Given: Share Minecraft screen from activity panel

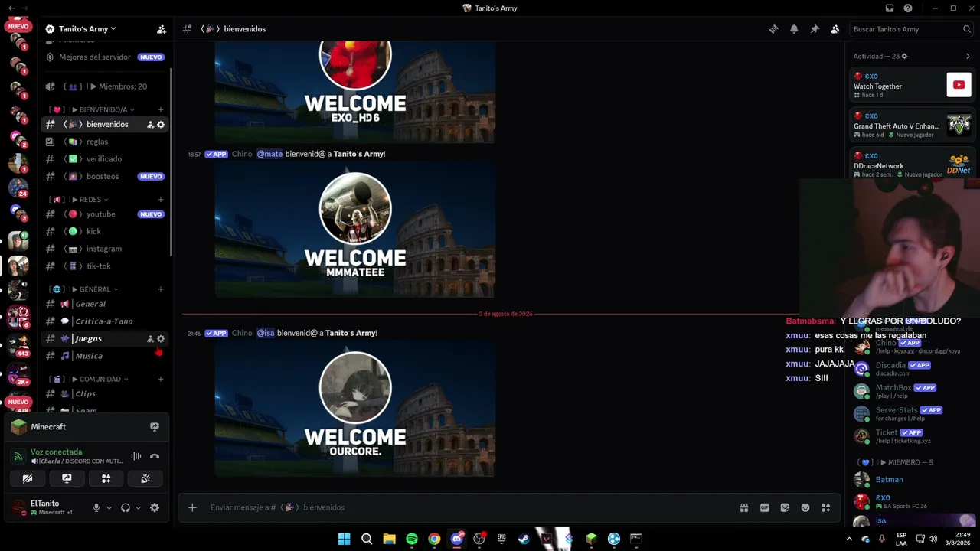Looking at the screenshot, I should click(155, 427).
